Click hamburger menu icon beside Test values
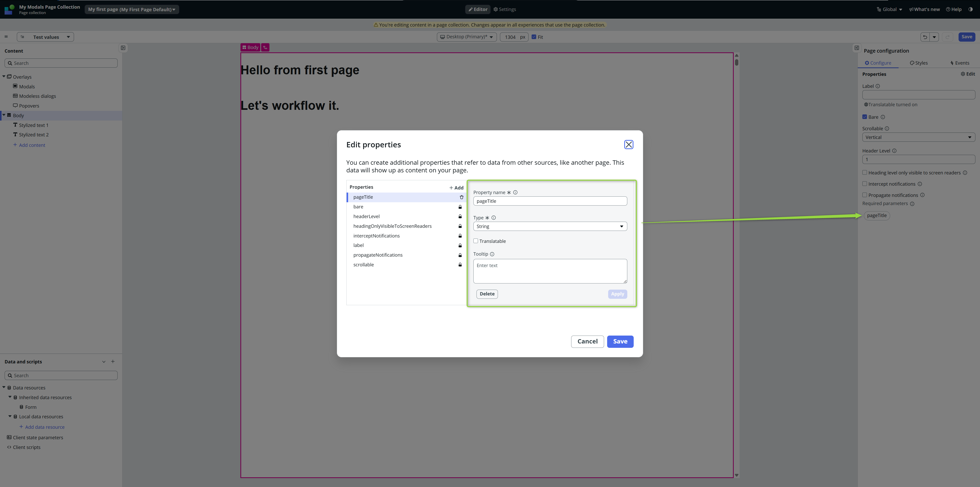The height and width of the screenshot is (487, 980). 6,37
